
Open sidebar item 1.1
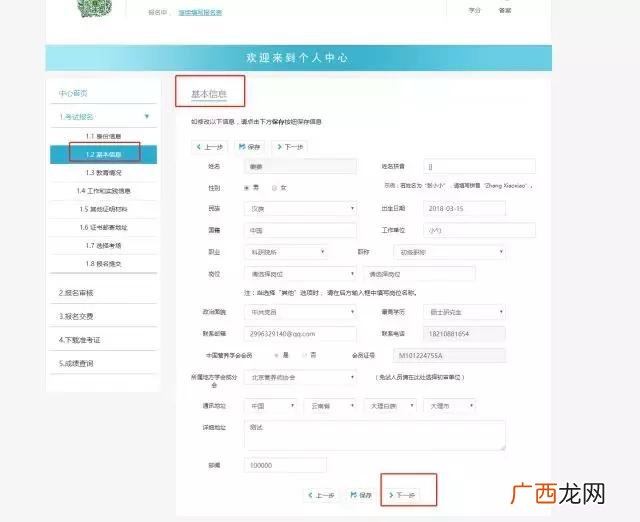pos(103,136)
